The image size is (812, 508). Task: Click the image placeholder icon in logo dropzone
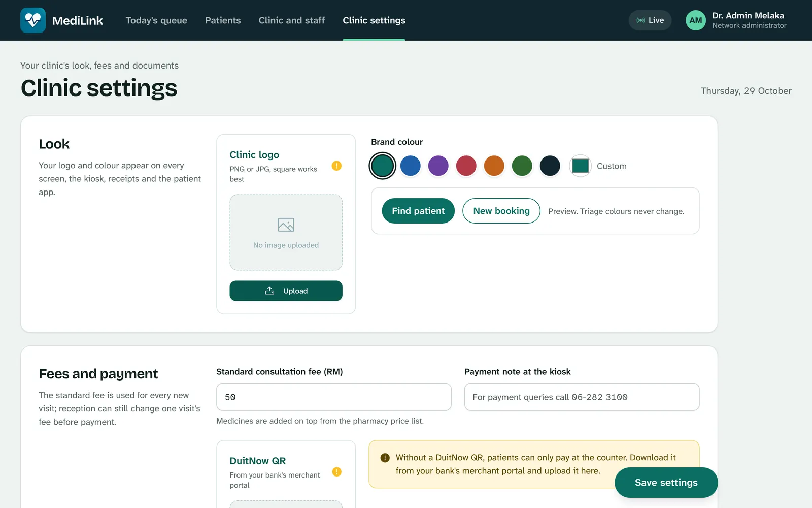(286, 225)
